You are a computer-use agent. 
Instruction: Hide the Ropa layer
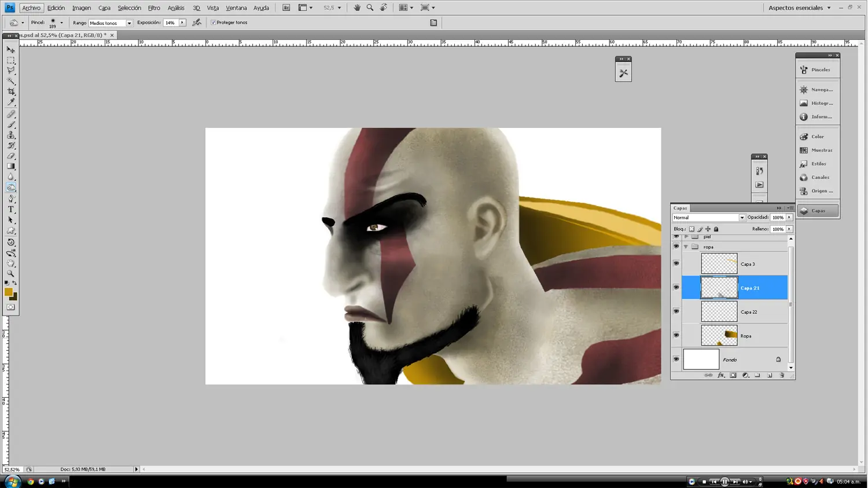pyautogui.click(x=676, y=336)
